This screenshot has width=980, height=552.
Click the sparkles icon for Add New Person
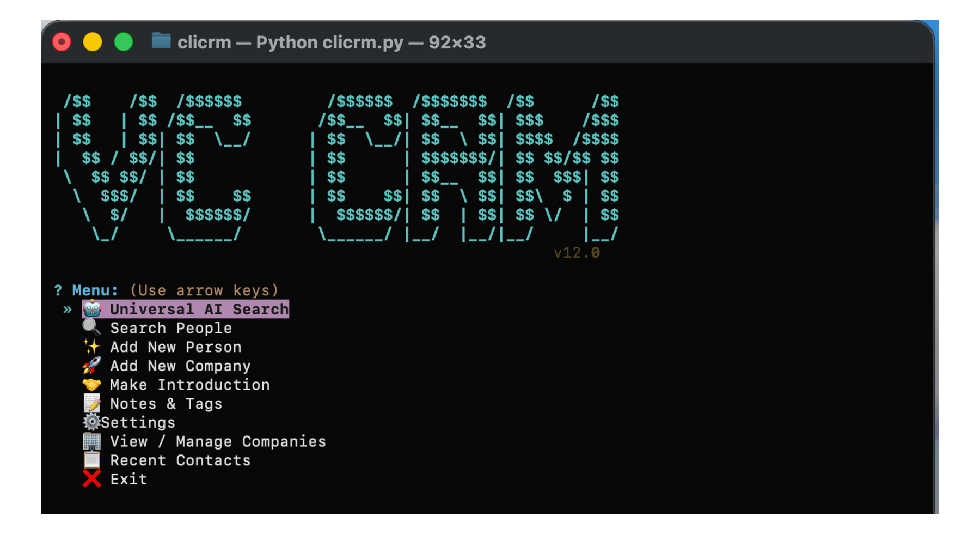[91, 347]
